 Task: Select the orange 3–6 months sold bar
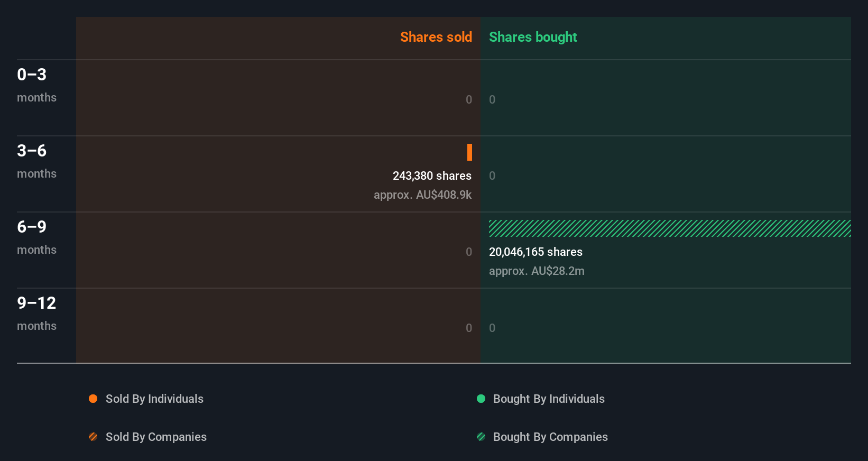[x=469, y=152]
